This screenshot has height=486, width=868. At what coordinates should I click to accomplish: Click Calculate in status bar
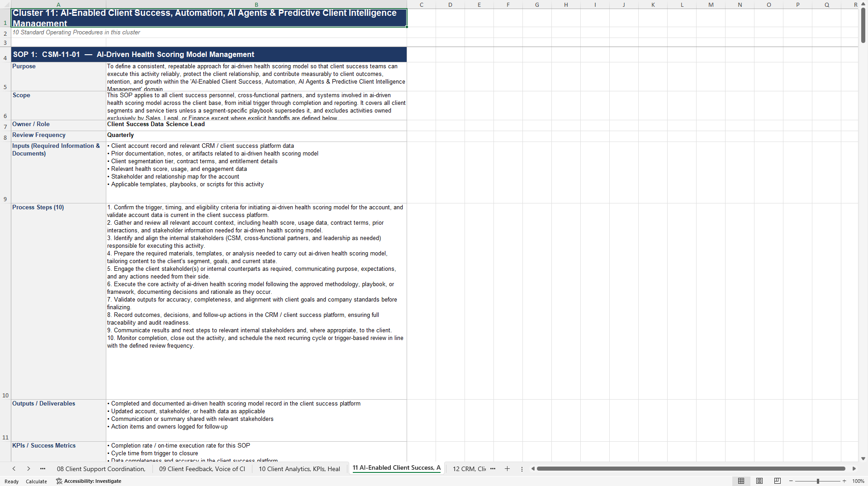(36, 481)
